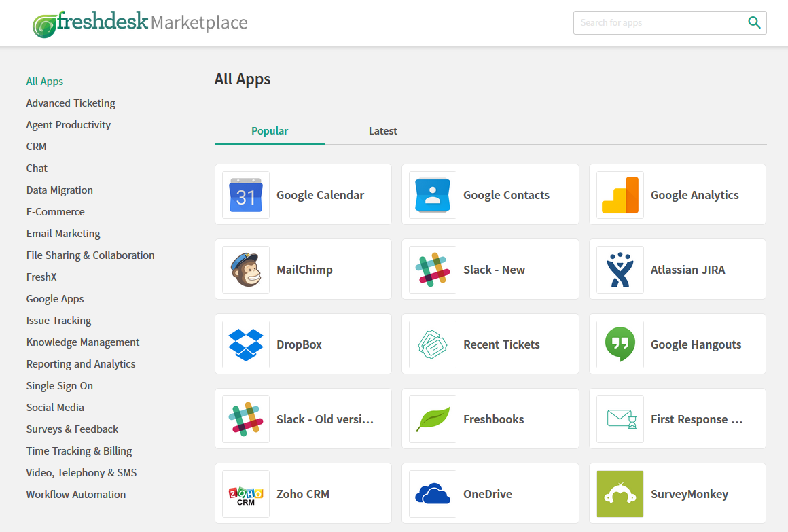Open Google Apps category
The width and height of the screenshot is (788, 532).
[x=55, y=299]
